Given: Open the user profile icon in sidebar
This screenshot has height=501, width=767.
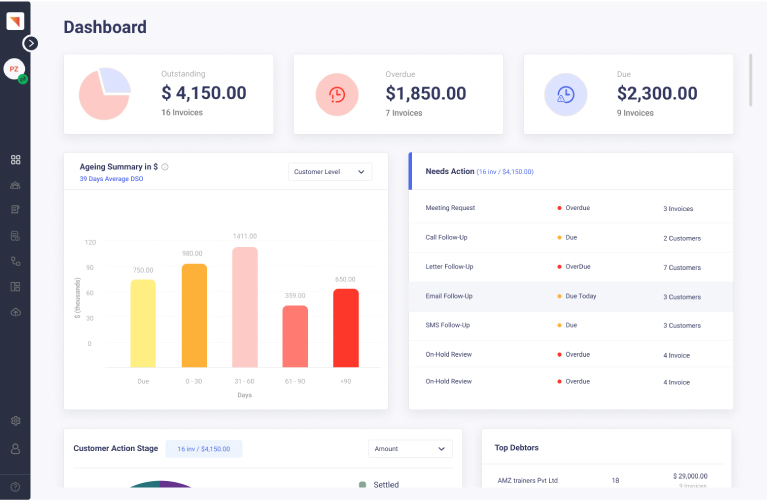Looking at the screenshot, I should click(x=16, y=449).
